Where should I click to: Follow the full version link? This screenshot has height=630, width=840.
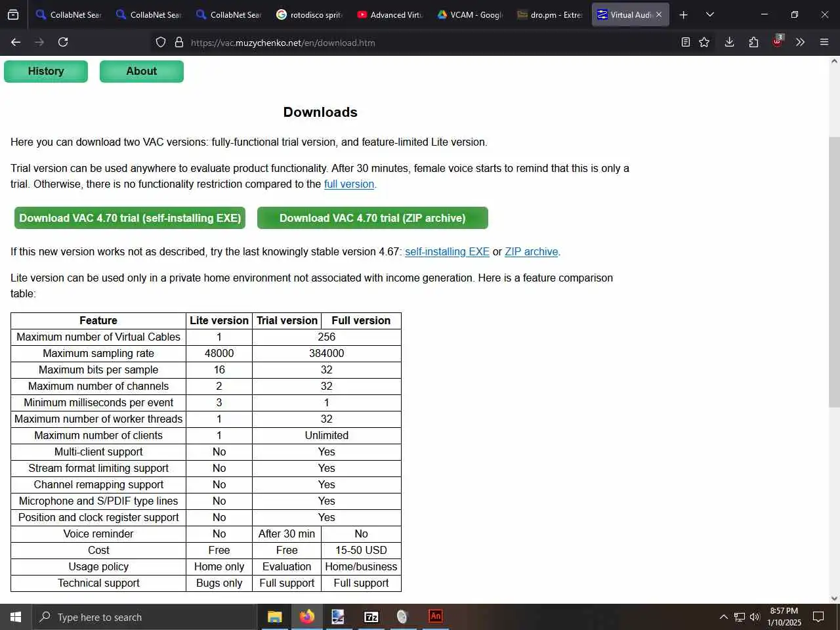coord(349,184)
